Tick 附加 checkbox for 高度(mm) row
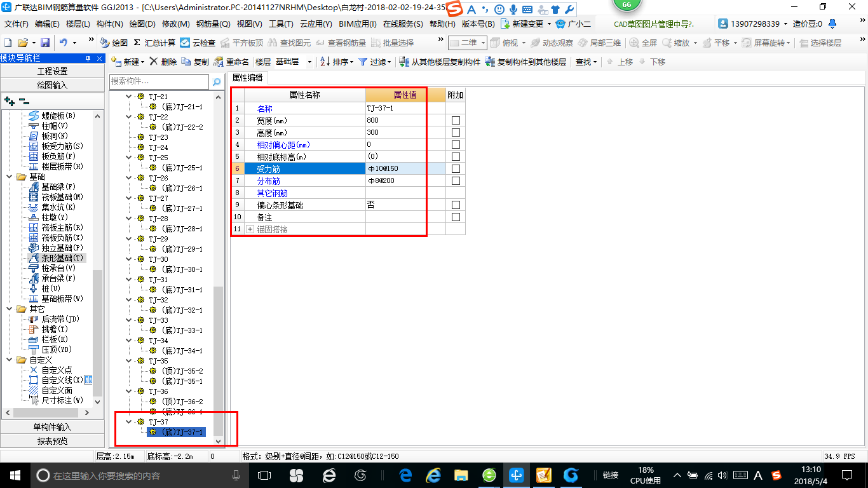Screen dimensions: 868x488 coord(456,133)
